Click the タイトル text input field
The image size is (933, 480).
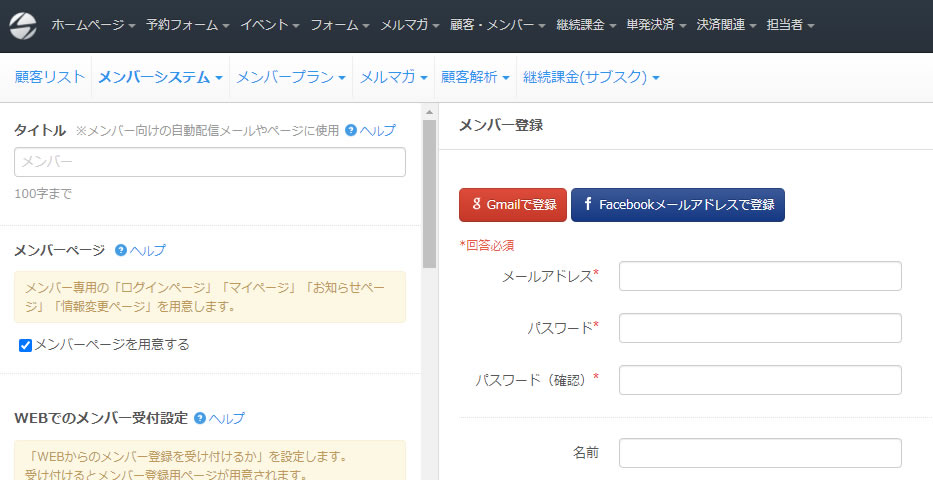[210, 162]
